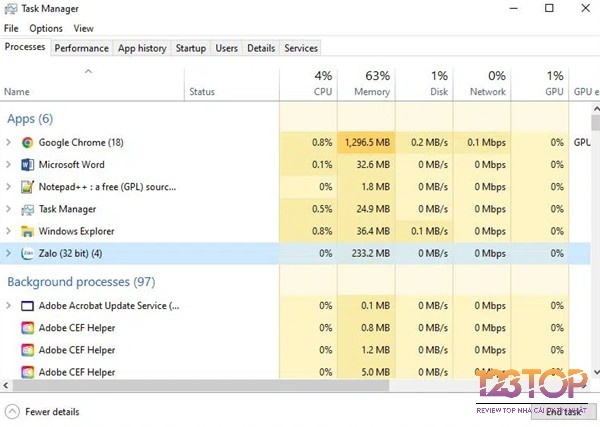The image size is (600, 427).
Task: Click the Apps (6) group heading
Action: 30,119
